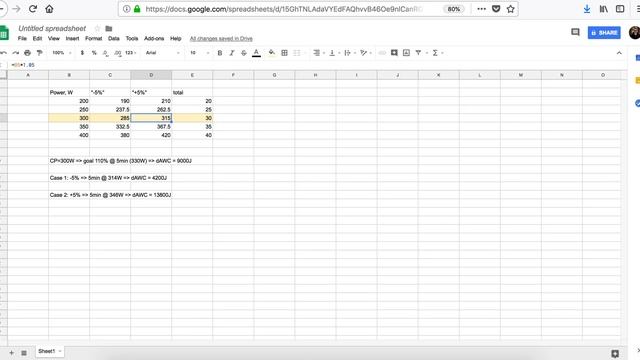Reload the page in the browser

point(33,9)
